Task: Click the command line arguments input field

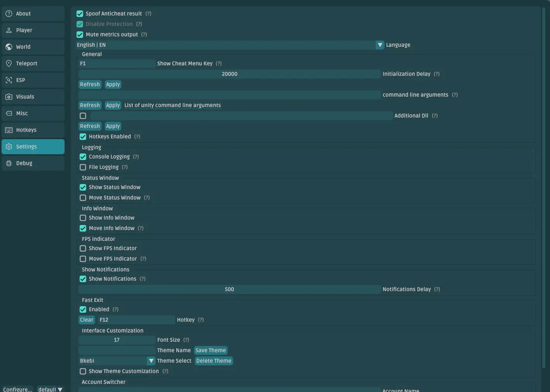Action: 230,95
